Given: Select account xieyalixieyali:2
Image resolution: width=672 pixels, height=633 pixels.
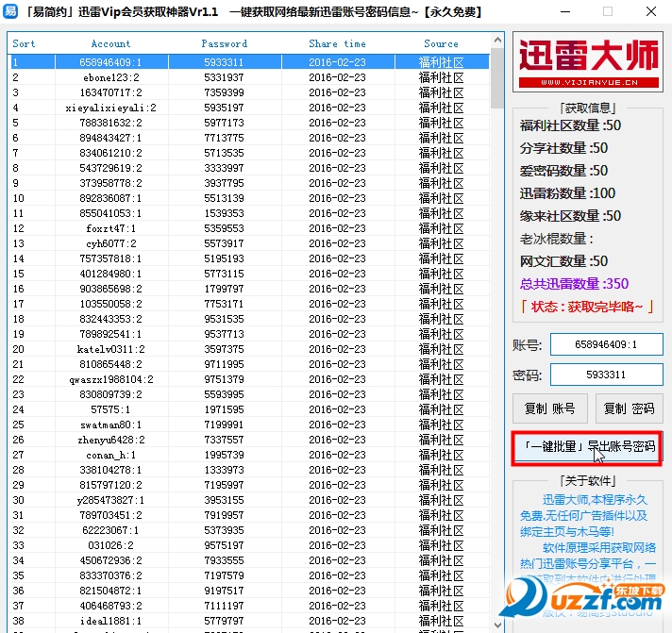Looking at the screenshot, I should (x=110, y=108).
